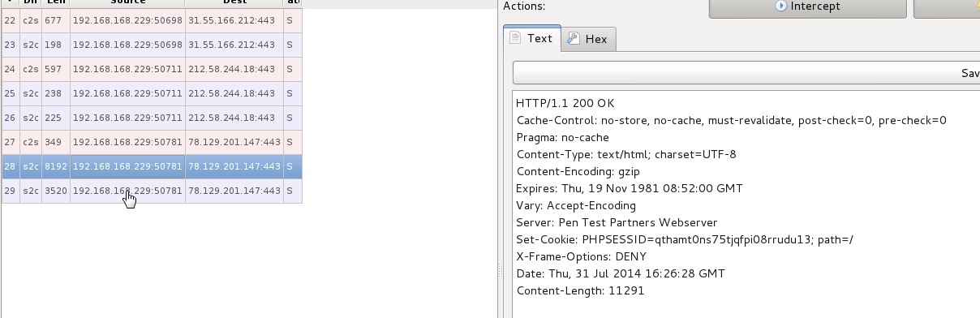Click the play icon on Intercept button
This screenshot has width=980, height=318.
tap(781, 6)
